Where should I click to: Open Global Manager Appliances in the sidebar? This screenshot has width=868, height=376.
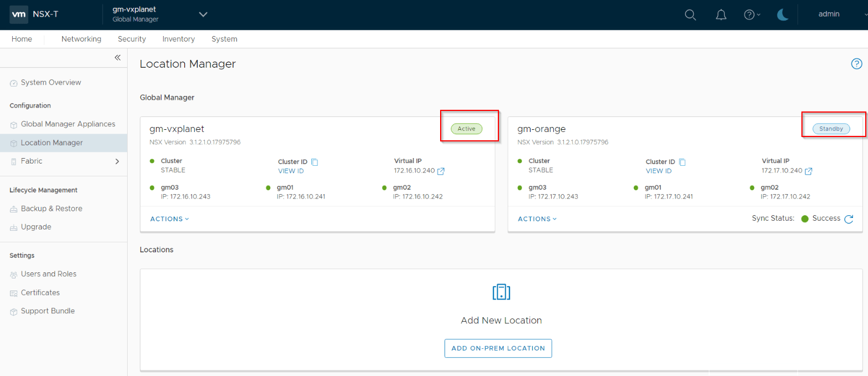click(68, 124)
